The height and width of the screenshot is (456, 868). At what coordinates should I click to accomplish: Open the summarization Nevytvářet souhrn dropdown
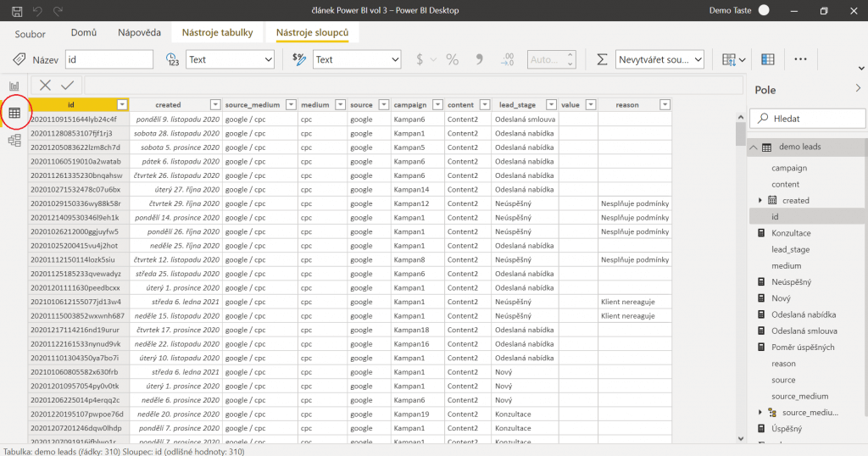[x=660, y=59]
